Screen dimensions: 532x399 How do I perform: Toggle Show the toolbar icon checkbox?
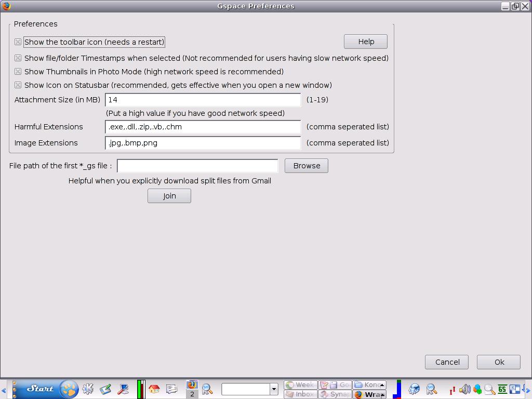click(18, 42)
